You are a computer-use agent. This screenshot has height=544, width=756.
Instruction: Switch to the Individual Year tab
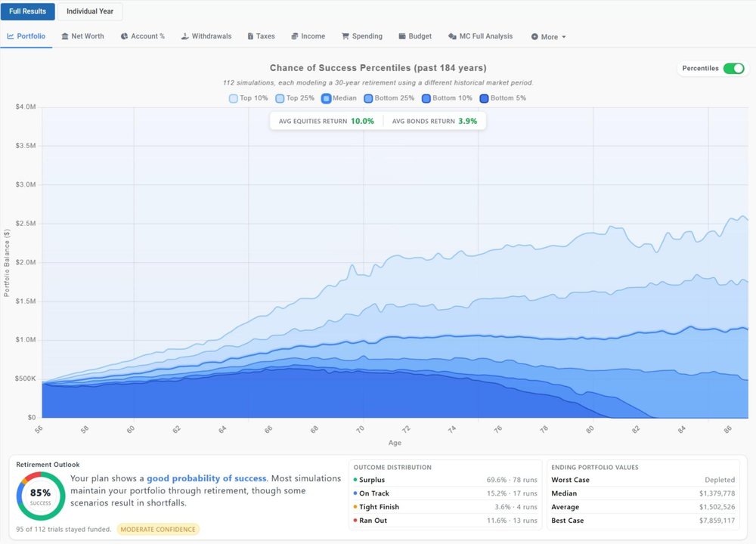point(90,11)
